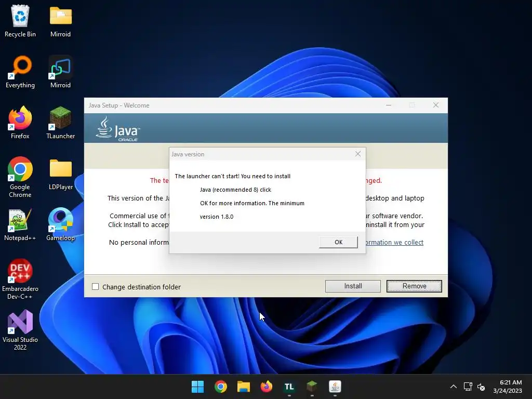Select the Gameloop desktop shortcut
This screenshot has height=399, width=532.
tap(61, 224)
